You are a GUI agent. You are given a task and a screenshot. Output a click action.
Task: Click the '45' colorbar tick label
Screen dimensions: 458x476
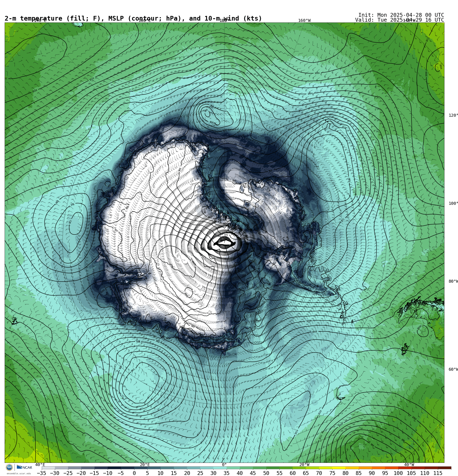pos(253,473)
